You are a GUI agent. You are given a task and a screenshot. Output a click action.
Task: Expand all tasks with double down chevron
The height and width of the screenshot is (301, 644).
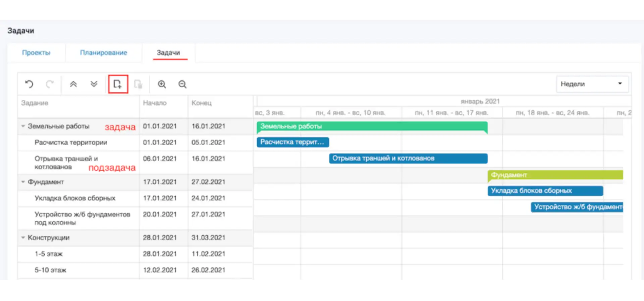94,84
